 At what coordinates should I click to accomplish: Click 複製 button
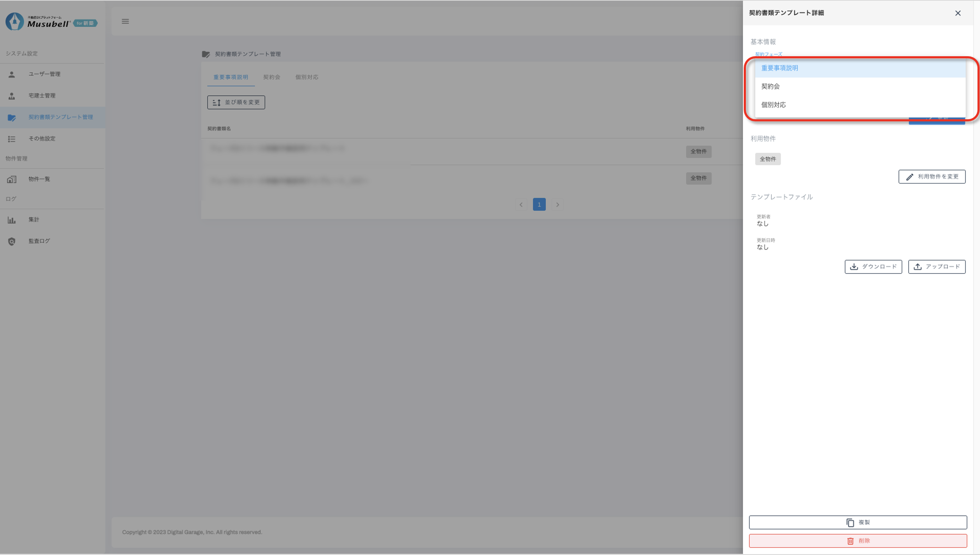pos(857,523)
